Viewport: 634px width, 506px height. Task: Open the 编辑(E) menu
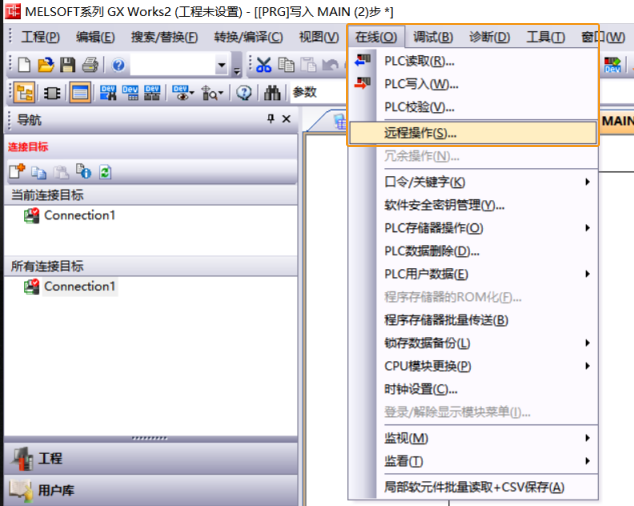tap(95, 37)
